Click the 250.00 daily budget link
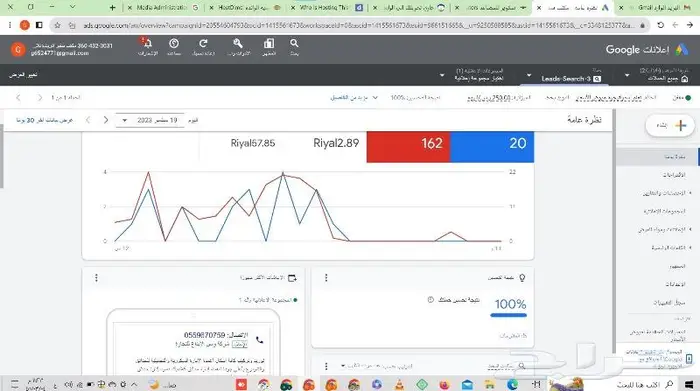This screenshot has width=700, height=391. pyautogui.click(x=488, y=98)
